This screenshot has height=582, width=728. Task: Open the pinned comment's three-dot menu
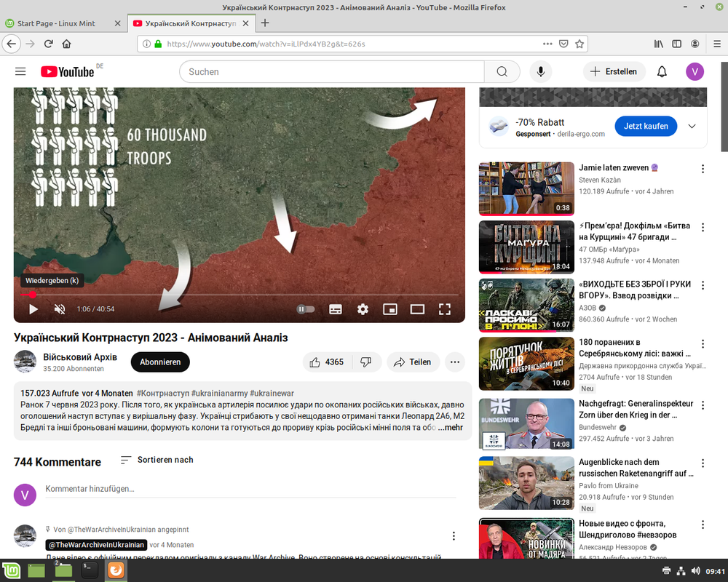454,536
